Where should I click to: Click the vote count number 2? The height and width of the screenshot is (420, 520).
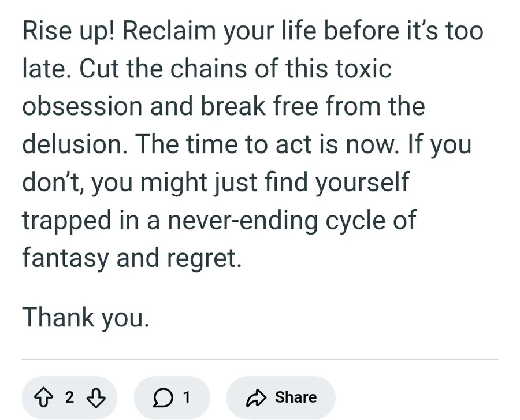pos(69,397)
